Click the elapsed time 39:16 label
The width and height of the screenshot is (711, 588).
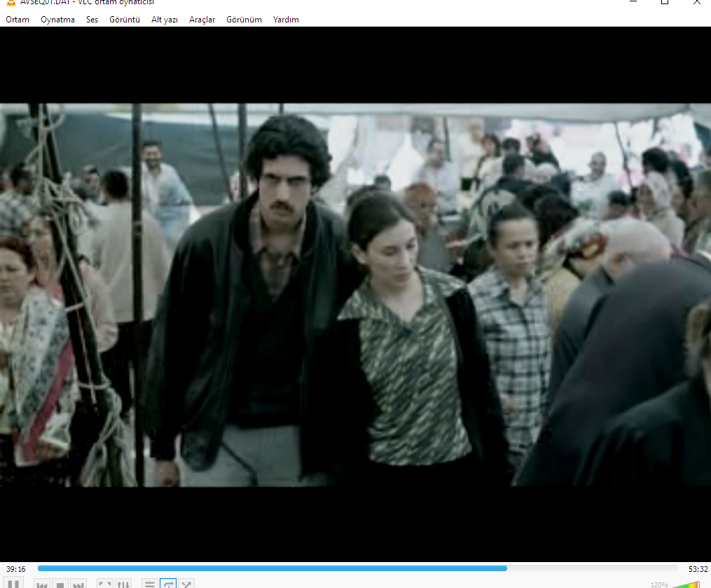16,569
